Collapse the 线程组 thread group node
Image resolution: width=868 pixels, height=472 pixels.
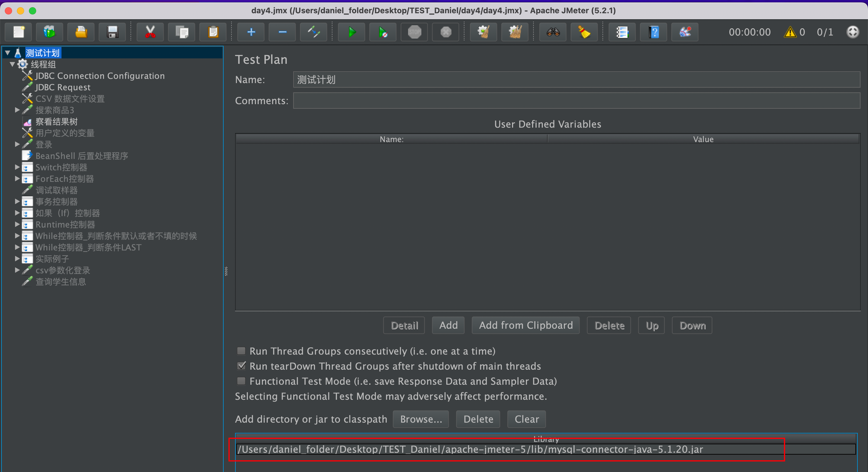(x=12, y=64)
